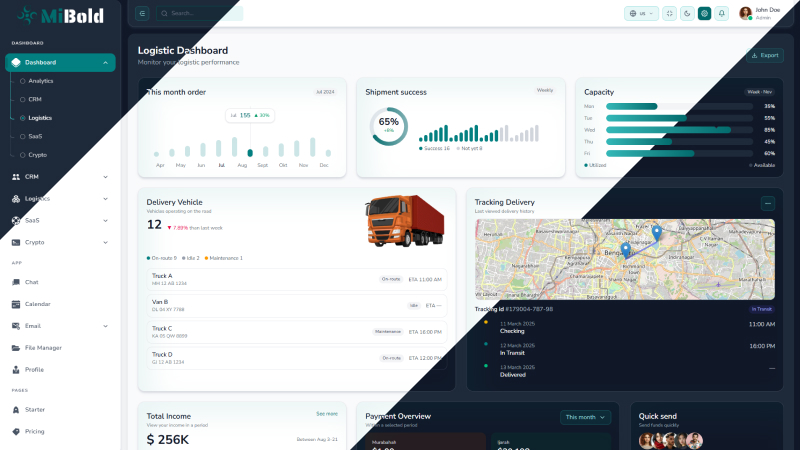Screen dimensions: 800x450
Task: Open the theme settings gear icon
Action: coord(704,14)
